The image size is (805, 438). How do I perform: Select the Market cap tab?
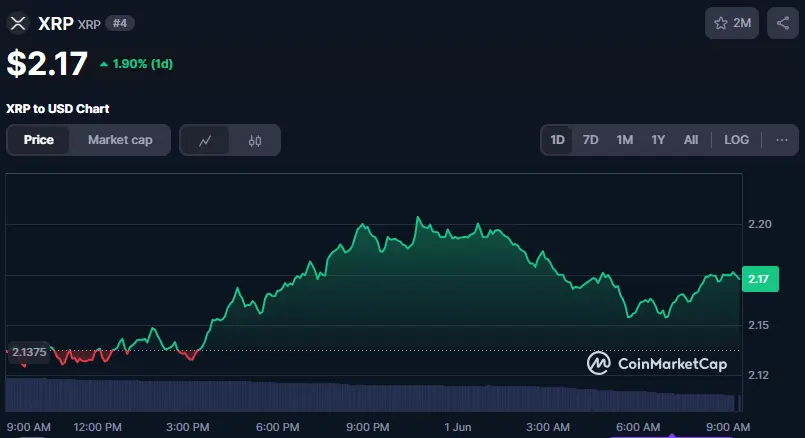pyautogui.click(x=120, y=140)
